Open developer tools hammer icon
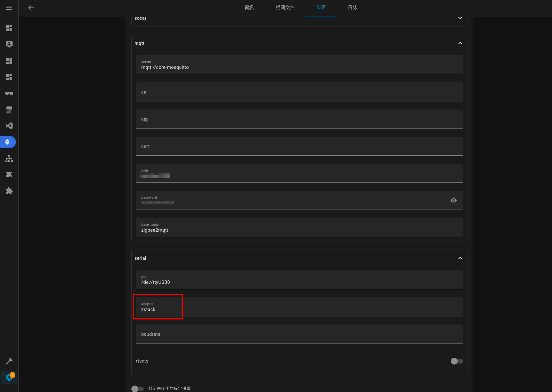This screenshot has width=552, height=392. (x=9, y=361)
